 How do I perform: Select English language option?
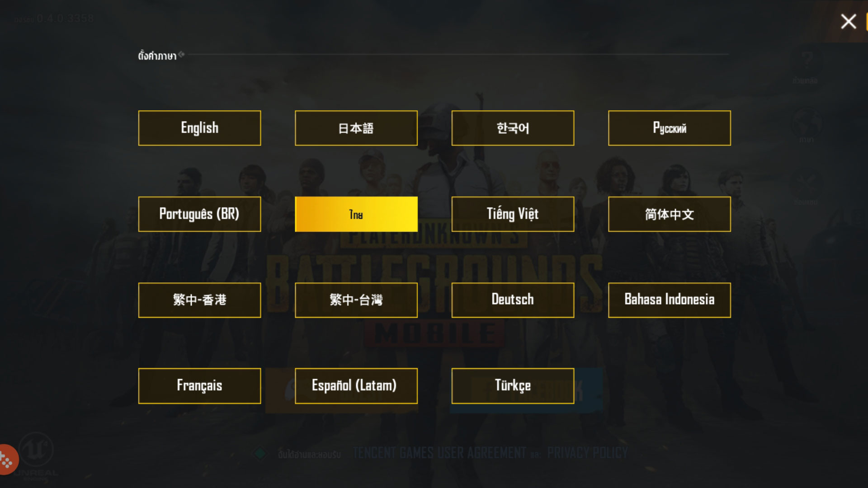coord(199,128)
